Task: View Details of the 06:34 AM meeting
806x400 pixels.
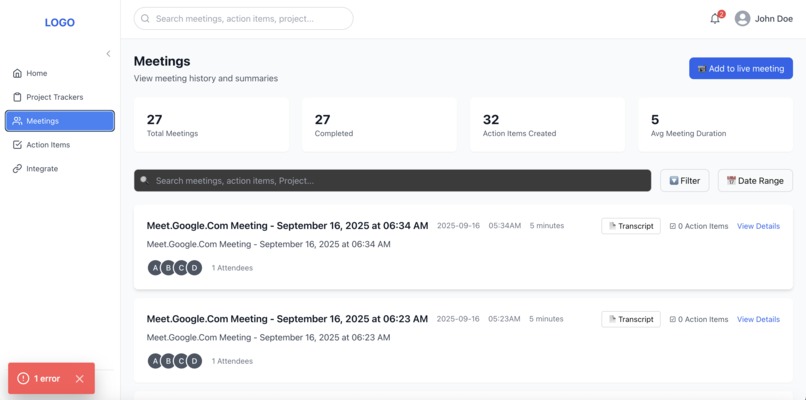Action: coord(758,226)
